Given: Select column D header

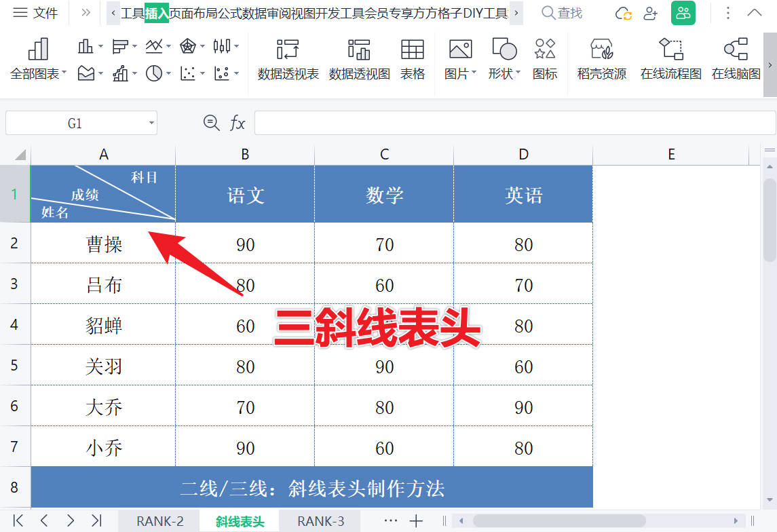Looking at the screenshot, I should pos(523,155).
